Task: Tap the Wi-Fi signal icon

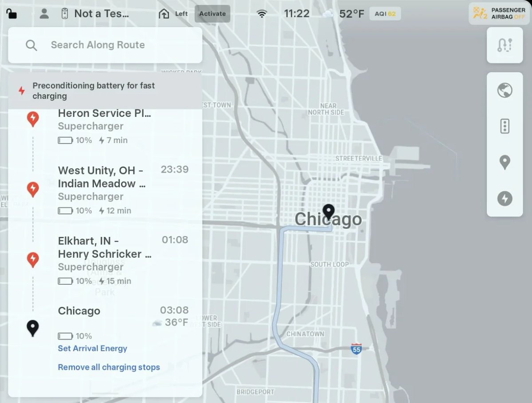Action: (x=262, y=14)
